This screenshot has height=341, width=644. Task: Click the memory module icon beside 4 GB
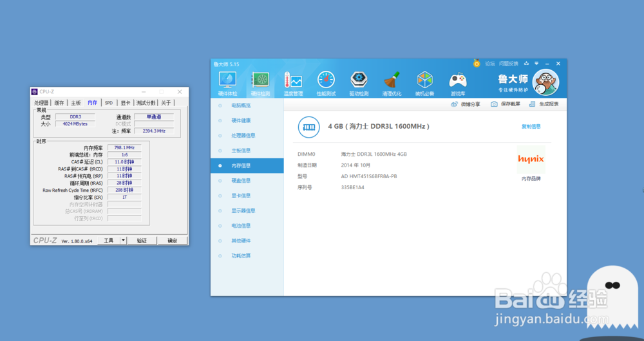tap(309, 127)
